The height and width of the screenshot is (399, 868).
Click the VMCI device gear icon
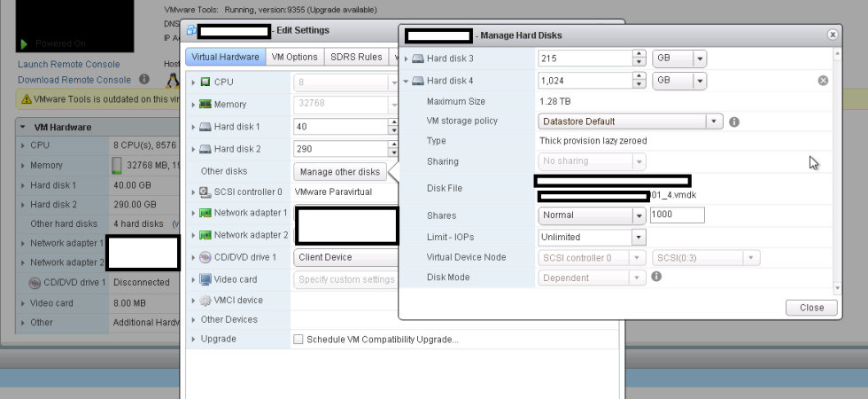tap(205, 301)
